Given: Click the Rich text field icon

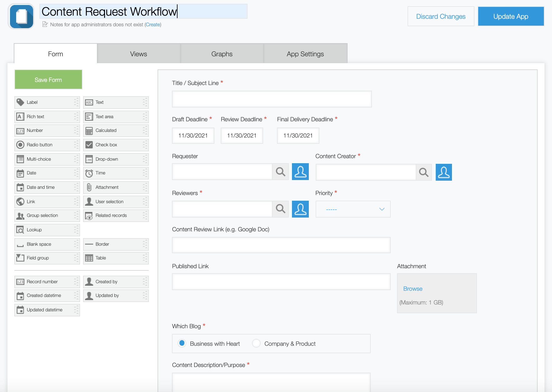Looking at the screenshot, I should click(20, 116).
